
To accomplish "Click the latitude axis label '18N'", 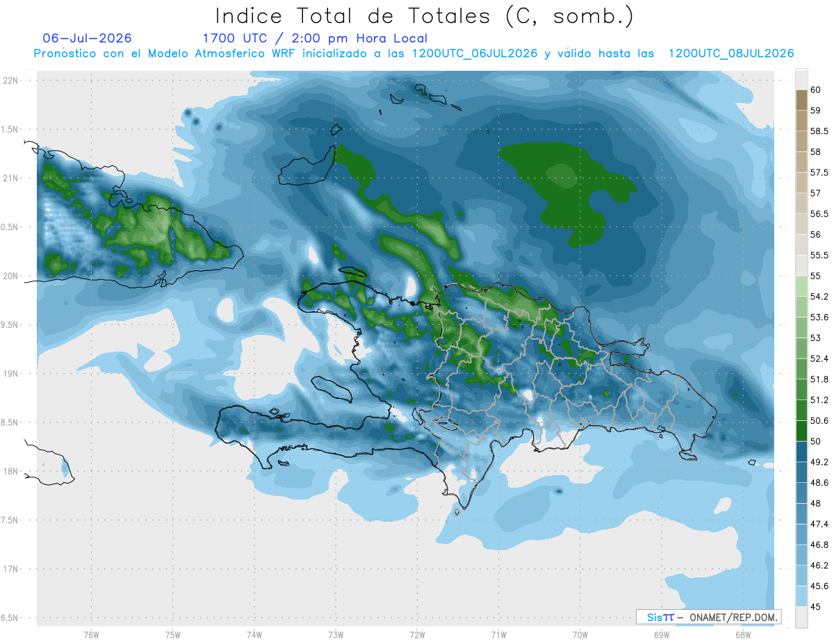I will [10, 471].
